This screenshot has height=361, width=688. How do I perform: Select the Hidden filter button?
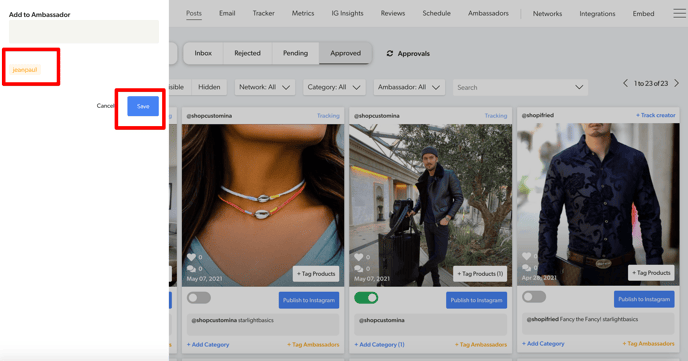coord(209,87)
